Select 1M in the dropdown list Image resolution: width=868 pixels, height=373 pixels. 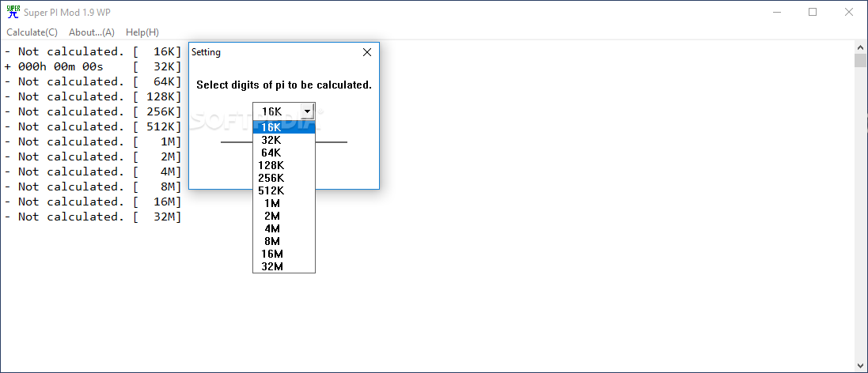(x=284, y=203)
